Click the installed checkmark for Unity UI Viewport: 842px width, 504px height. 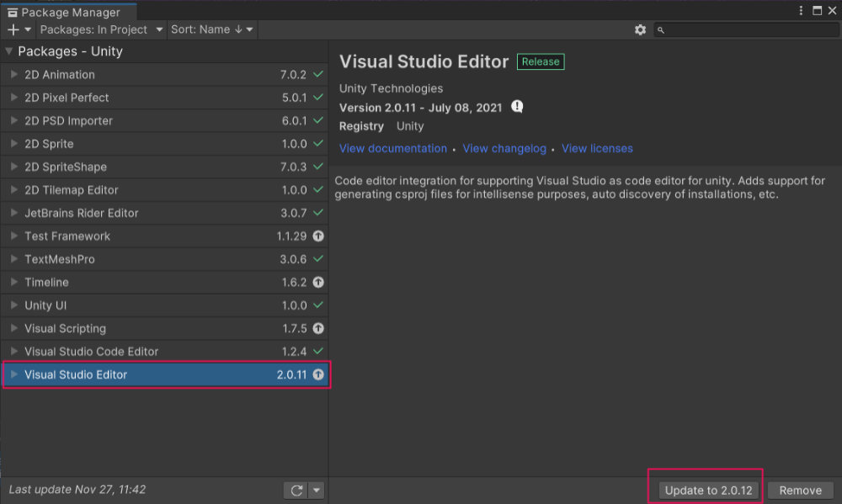(x=318, y=305)
